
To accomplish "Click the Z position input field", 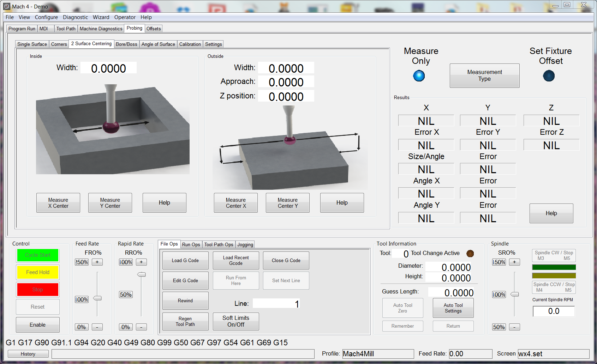I will [x=286, y=96].
